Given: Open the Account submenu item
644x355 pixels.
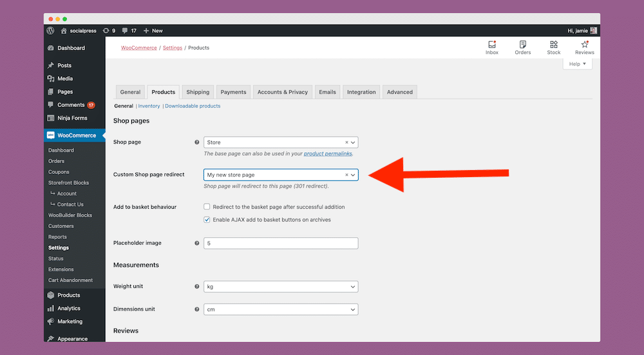Looking at the screenshot, I should pos(67,193).
